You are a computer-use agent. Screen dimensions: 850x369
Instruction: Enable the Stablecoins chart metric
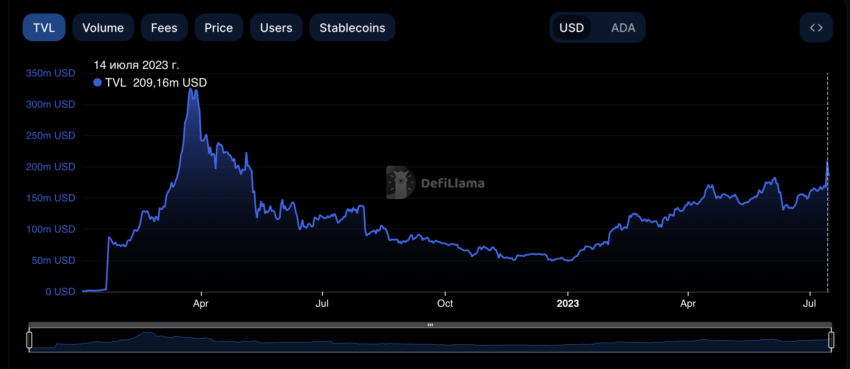coord(352,28)
